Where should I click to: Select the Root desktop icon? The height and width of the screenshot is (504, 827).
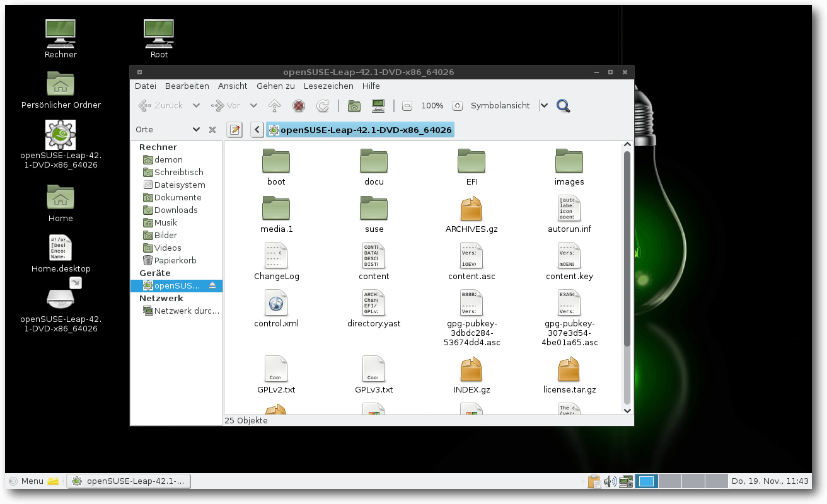pos(159,39)
